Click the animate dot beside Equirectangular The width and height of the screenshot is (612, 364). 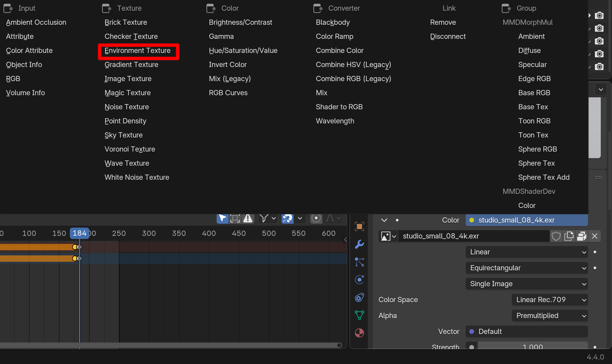(595, 268)
